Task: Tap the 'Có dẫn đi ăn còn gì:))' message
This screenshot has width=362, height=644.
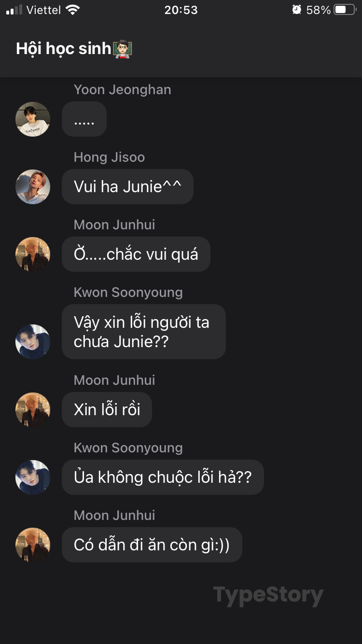Action: point(152,545)
